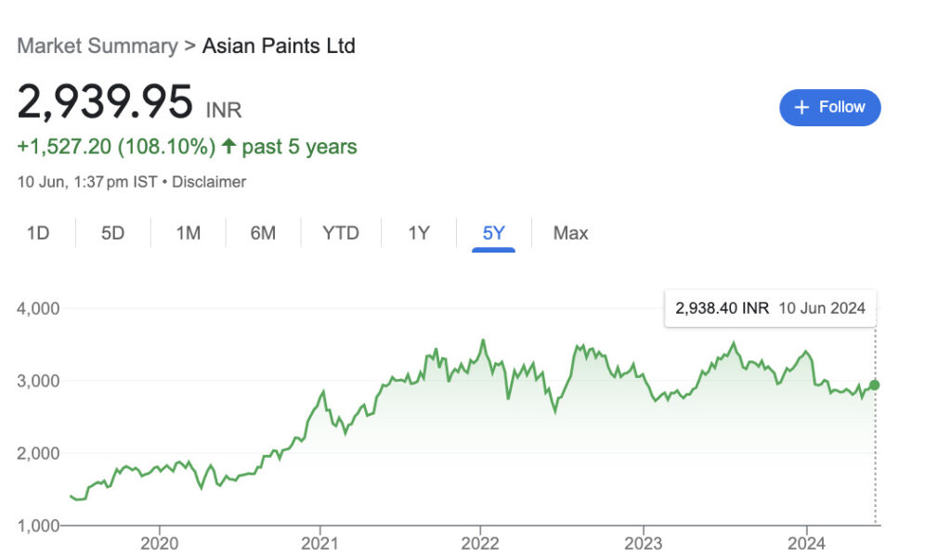951x560 pixels.
Task: Select the Max time range
Action: 569,233
